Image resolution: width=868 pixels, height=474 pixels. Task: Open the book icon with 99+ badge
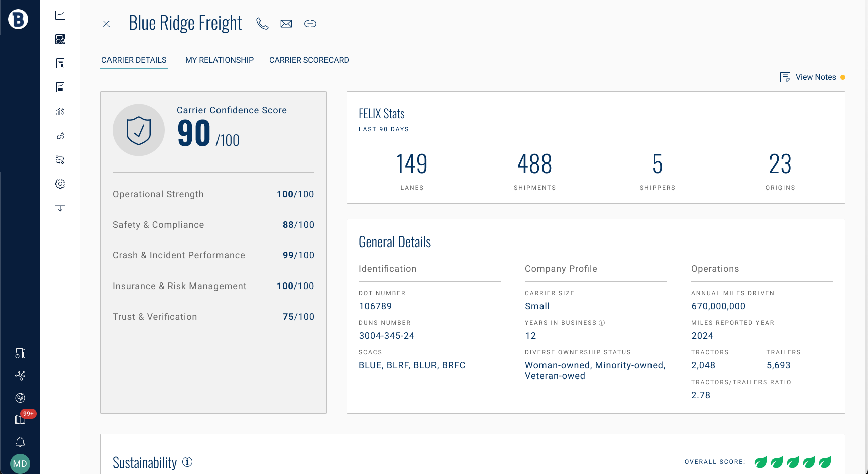coord(20,420)
